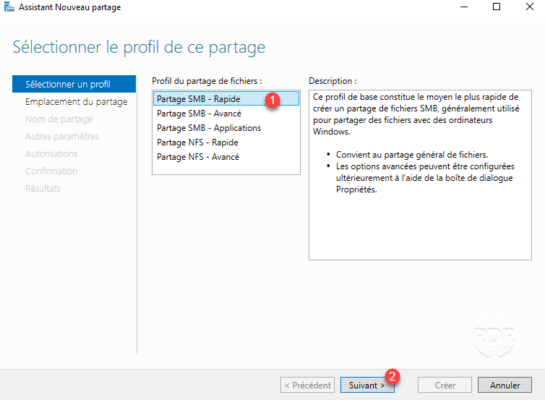Open the Autres paramètres step
Screen dimensions: 545x400
[x=62, y=137]
